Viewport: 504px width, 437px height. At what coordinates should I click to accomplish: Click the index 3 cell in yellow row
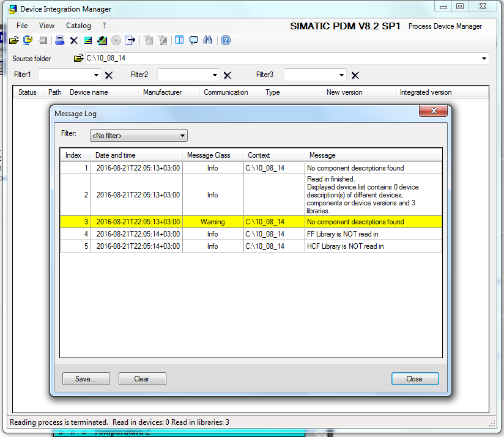[x=75, y=222]
